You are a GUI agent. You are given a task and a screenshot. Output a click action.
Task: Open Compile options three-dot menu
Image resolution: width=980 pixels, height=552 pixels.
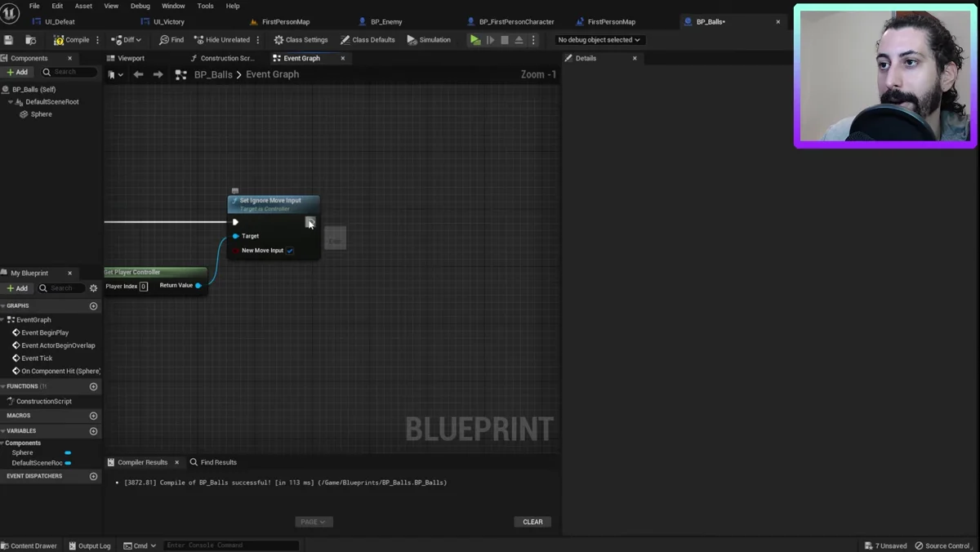(98, 40)
